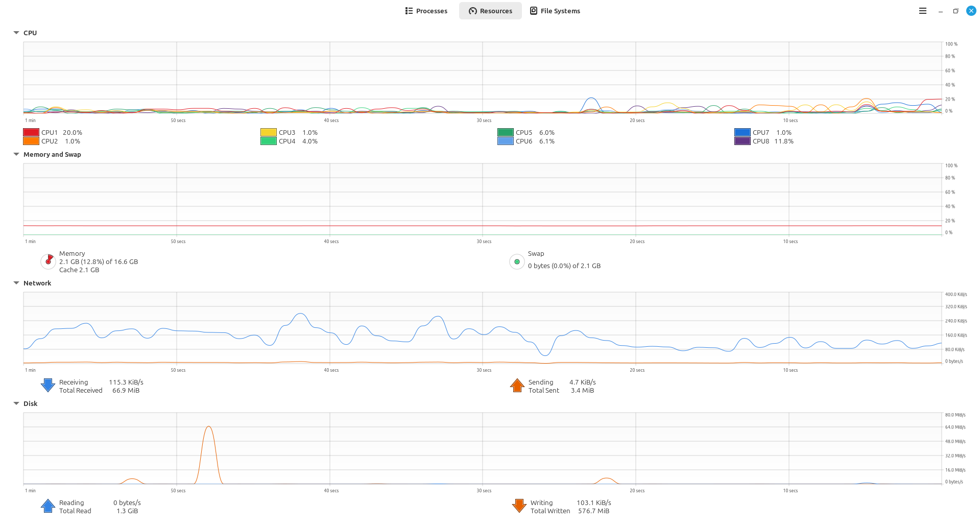Change the CPU1 red color swatch

pyautogui.click(x=31, y=132)
